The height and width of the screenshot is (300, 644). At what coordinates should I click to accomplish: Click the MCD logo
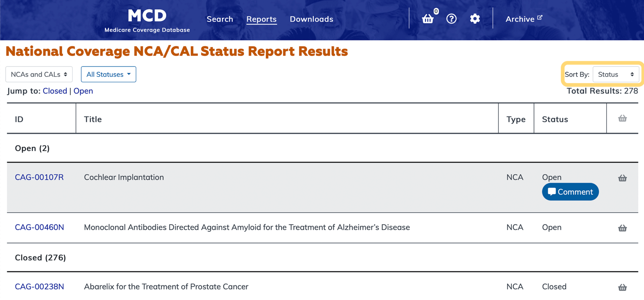coord(147,20)
